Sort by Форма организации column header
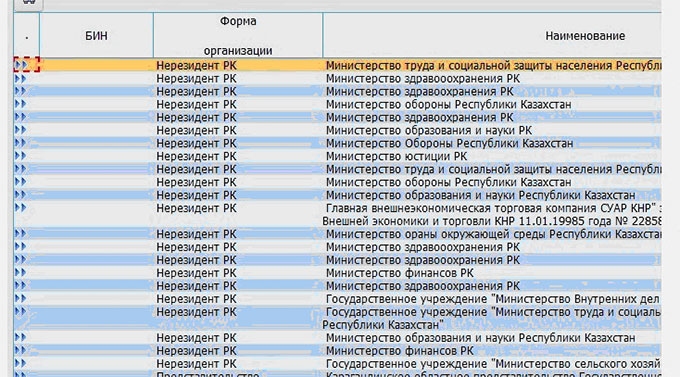Viewport: 680px width, 377px height. (x=238, y=36)
